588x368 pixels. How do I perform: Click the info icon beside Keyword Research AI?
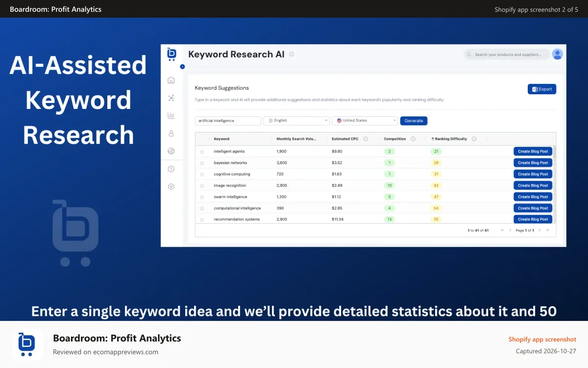pyautogui.click(x=292, y=54)
